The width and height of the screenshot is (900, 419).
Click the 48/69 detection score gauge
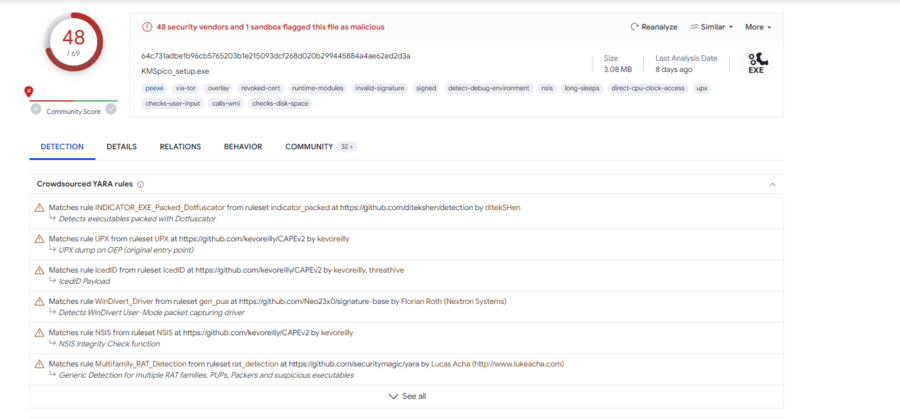pos(73,42)
